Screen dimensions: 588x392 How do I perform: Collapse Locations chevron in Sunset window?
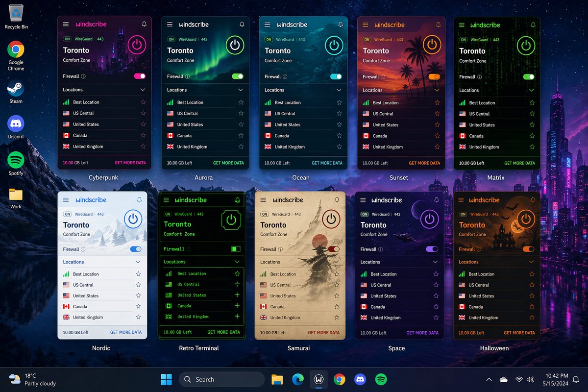[437, 90]
